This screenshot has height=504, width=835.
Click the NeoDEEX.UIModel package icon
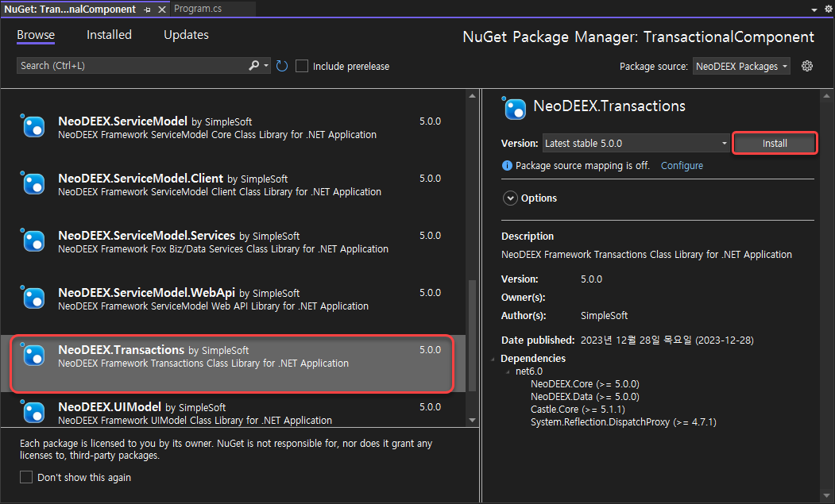click(33, 411)
